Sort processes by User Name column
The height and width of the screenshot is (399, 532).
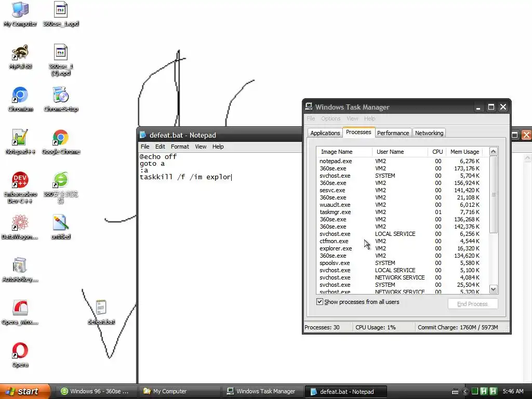click(x=400, y=152)
